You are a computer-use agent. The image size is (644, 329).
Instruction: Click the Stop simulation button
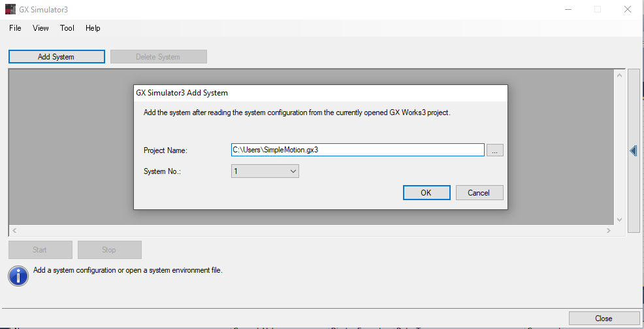109,250
